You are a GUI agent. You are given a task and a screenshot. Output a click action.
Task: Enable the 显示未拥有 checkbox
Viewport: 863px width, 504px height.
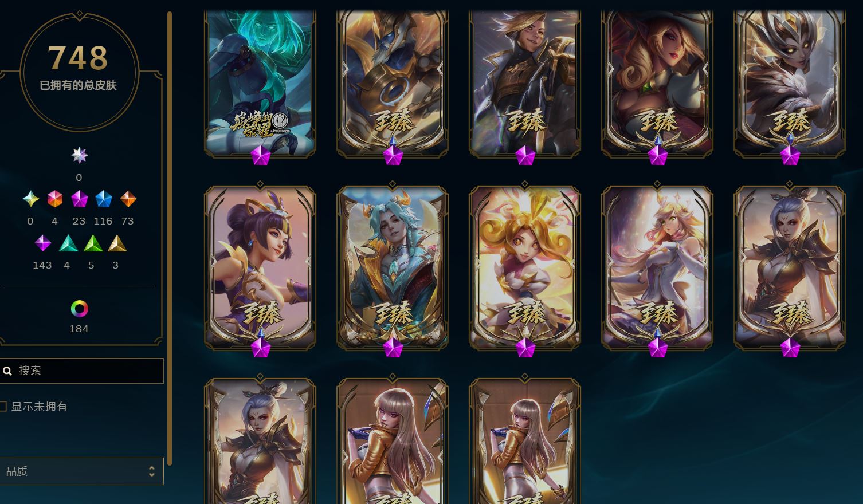pyautogui.click(x=3, y=406)
